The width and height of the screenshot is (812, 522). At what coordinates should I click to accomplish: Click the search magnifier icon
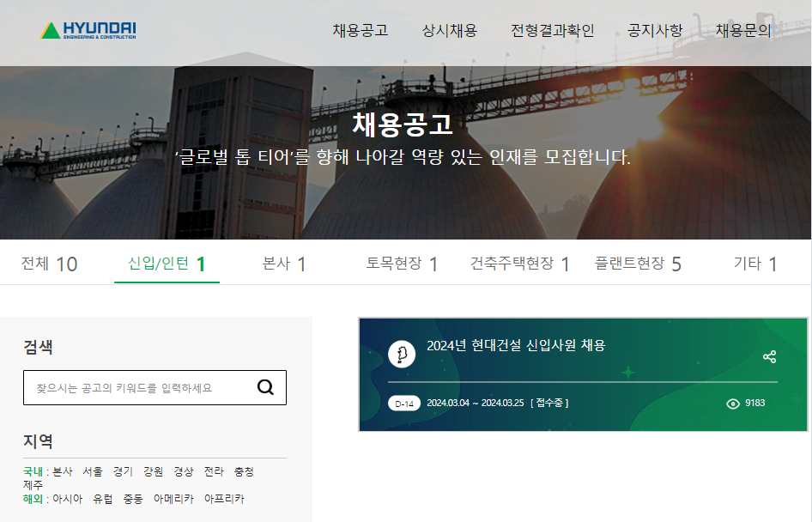(266, 387)
